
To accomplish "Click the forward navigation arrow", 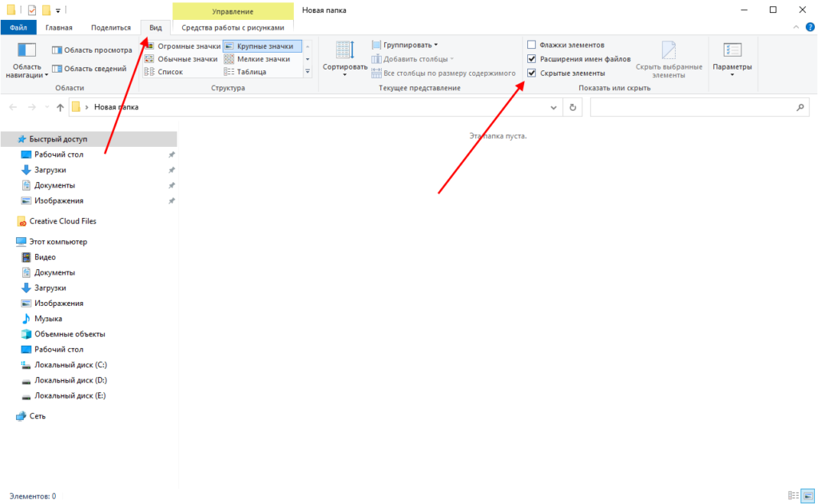I will click(32, 107).
